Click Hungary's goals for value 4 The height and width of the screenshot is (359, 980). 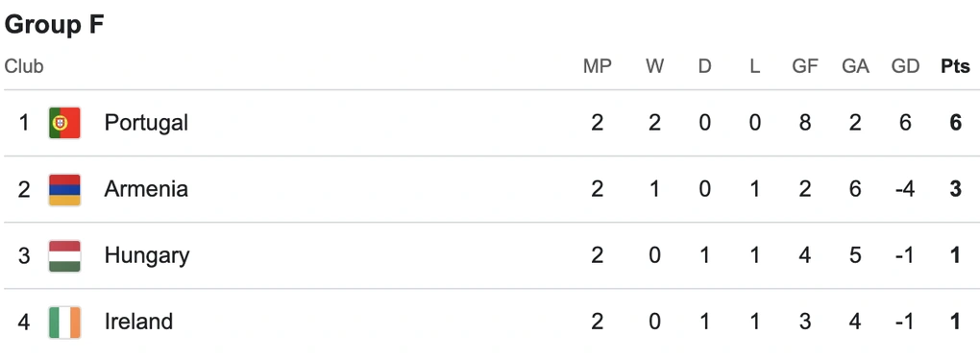tap(805, 256)
